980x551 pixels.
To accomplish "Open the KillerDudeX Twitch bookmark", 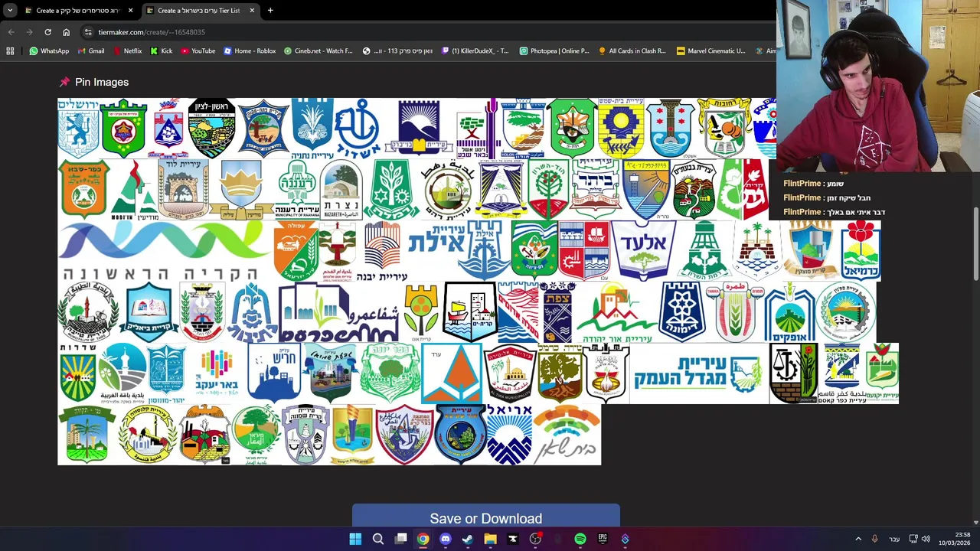I will [475, 51].
